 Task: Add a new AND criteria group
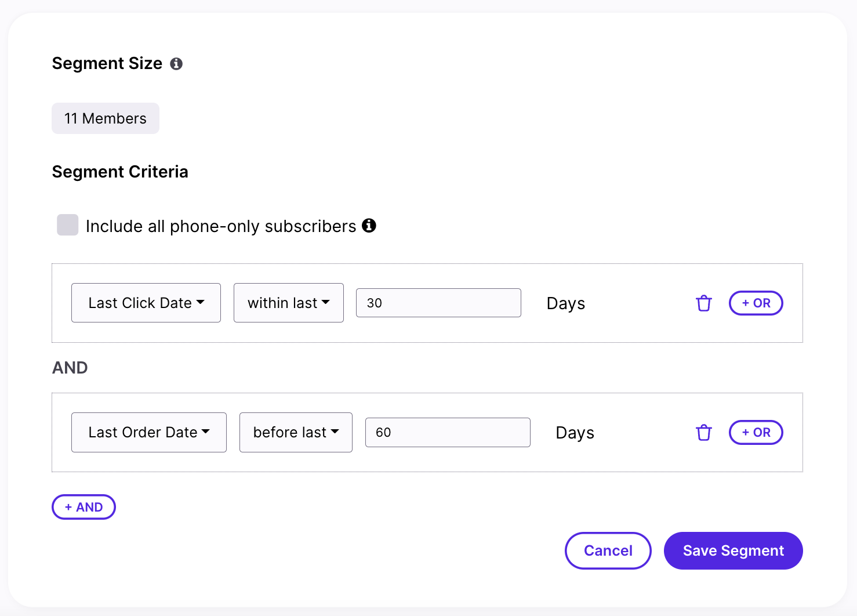pyautogui.click(x=83, y=507)
